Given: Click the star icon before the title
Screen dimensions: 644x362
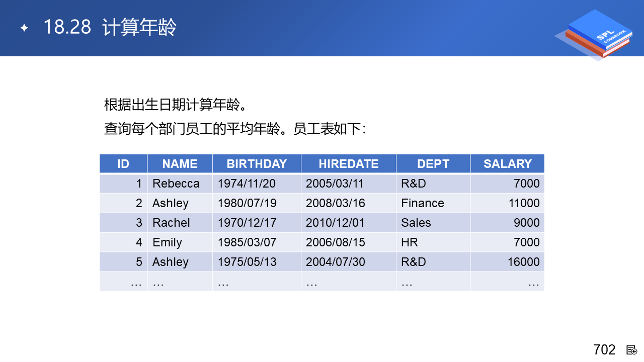Looking at the screenshot, I should coord(24,28).
